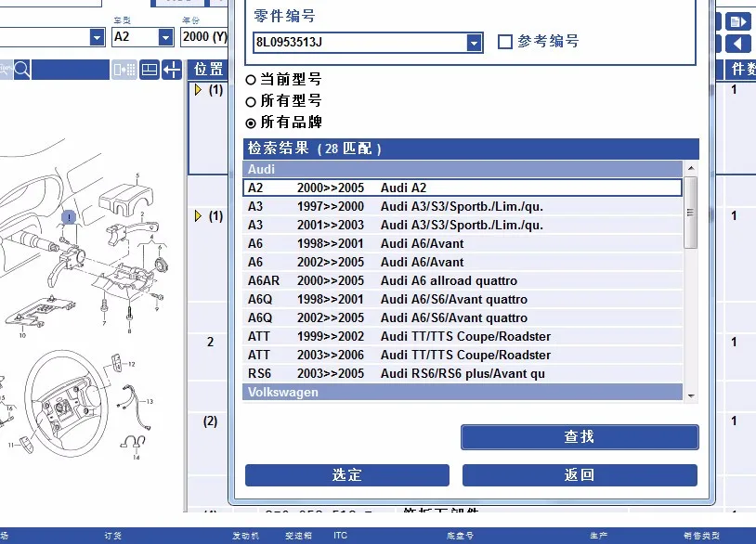The width and height of the screenshot is (756, 544).
Task: Select the ATT 2003>>2006 TT Coupe/Roadster row
Action: click(463, 356)
